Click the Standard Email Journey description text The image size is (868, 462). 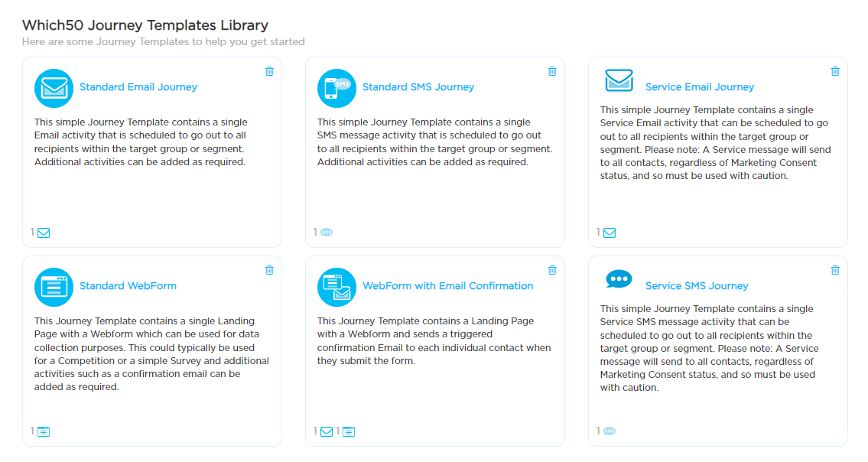[x=141, y=142]
